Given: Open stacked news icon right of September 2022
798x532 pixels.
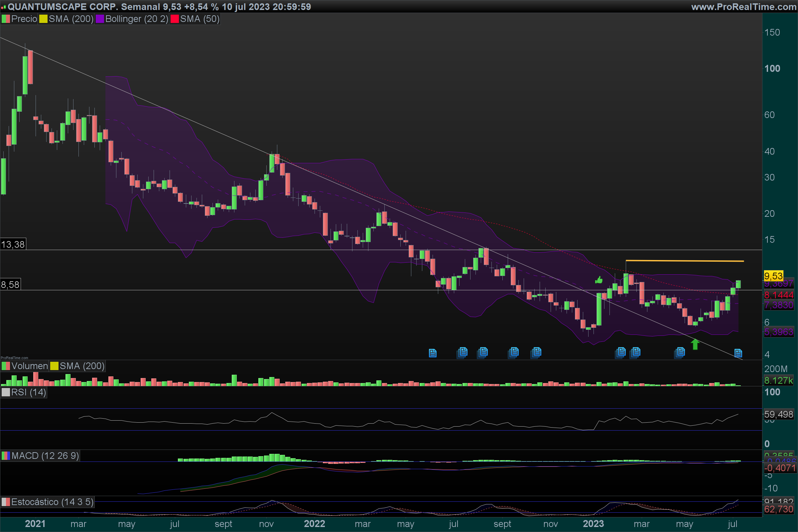Looking at the screenshot, I should [513, 352].
